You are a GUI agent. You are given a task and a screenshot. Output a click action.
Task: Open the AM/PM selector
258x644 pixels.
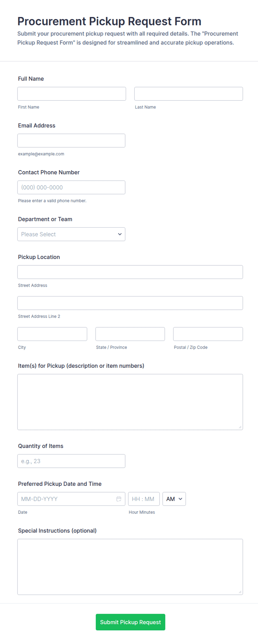pyautogui.click(x=174, y=499)
